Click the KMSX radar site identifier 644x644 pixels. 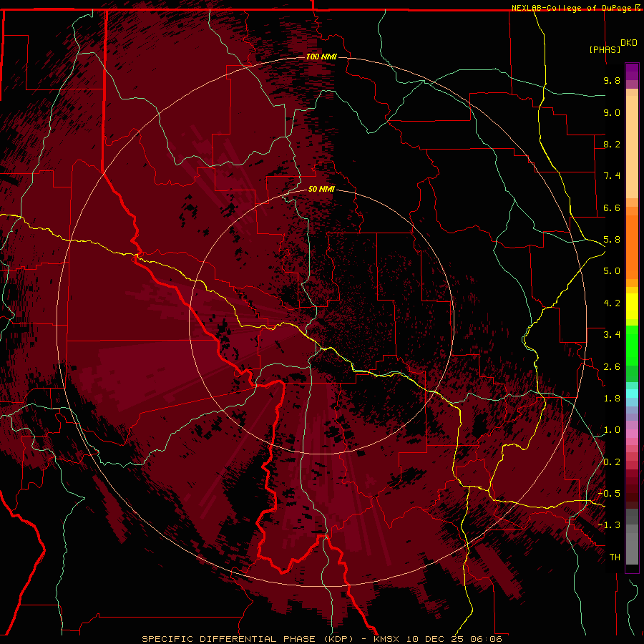pyautogui.click(x=386, y=639)
